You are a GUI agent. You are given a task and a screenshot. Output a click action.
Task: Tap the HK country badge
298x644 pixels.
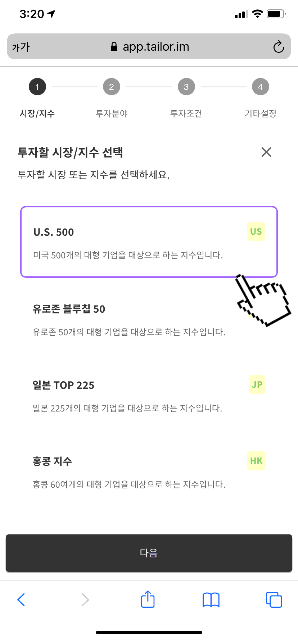256,461
